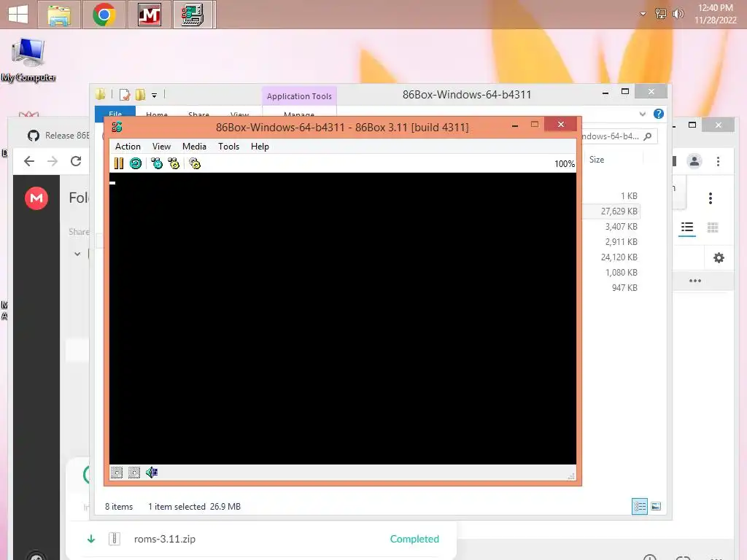Click the horizontal ellipsis button in MEGA
This screenshot has height=560, width=747.
coord(695,281)
